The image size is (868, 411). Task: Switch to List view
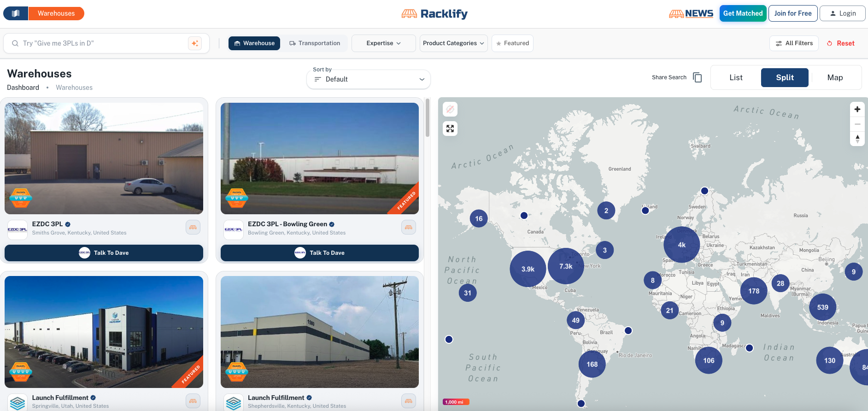(736, 77)
